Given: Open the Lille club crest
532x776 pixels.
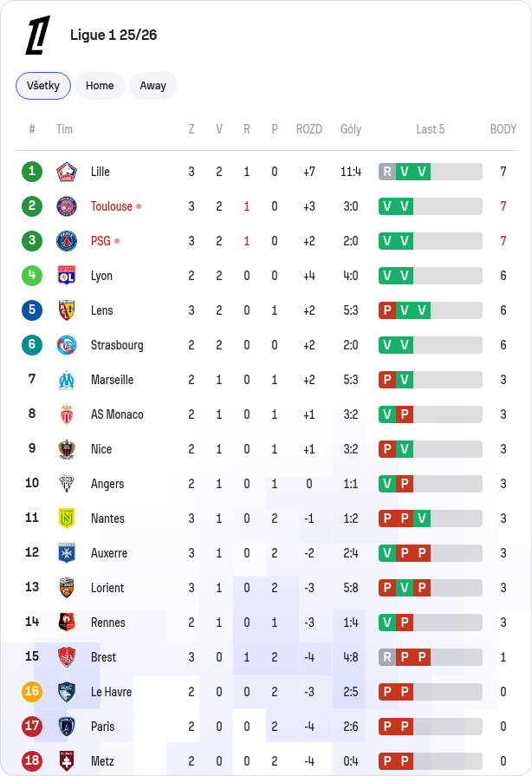Looking at the screenshot, I should (66, 172).
